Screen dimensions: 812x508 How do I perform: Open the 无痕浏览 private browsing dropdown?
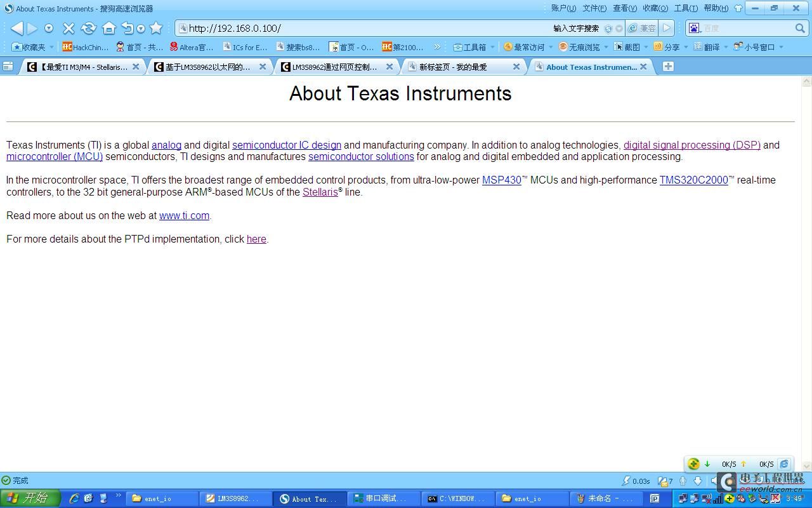(x=606, y=47)
